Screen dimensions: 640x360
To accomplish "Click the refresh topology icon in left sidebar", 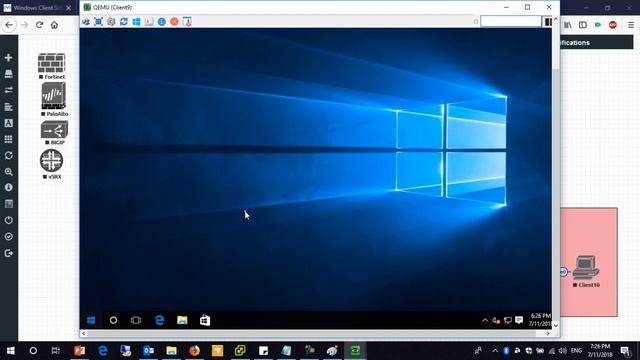I will coord(9,156).
